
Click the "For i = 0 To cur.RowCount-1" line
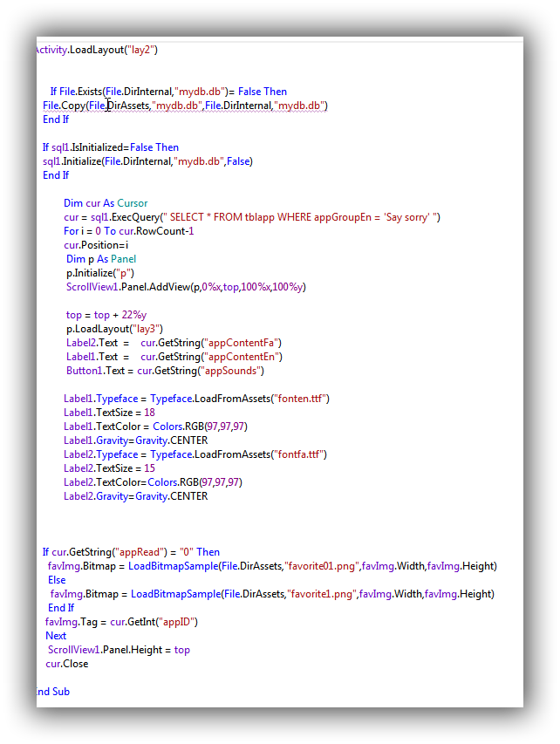pyautogui.click(x=128, y=231)
